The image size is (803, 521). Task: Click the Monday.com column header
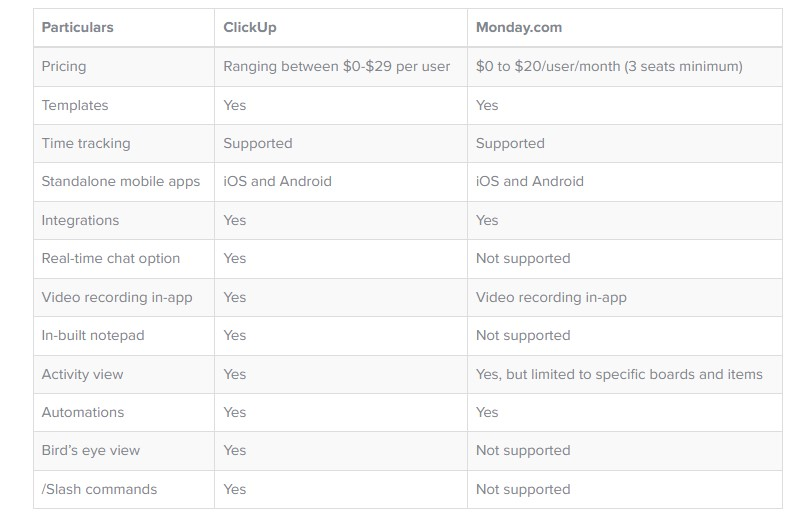519,27
